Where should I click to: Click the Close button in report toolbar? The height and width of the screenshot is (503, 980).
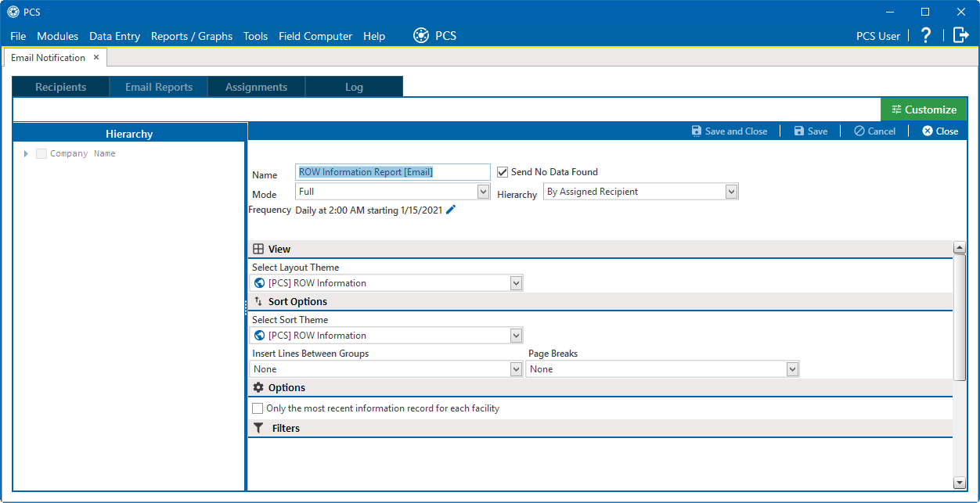click(940, 131)
